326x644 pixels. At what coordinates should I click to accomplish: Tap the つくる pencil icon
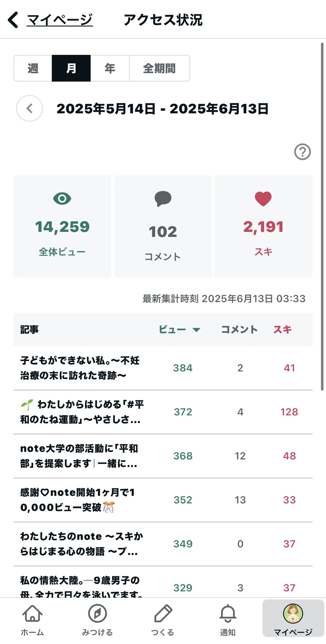(163, 613)
